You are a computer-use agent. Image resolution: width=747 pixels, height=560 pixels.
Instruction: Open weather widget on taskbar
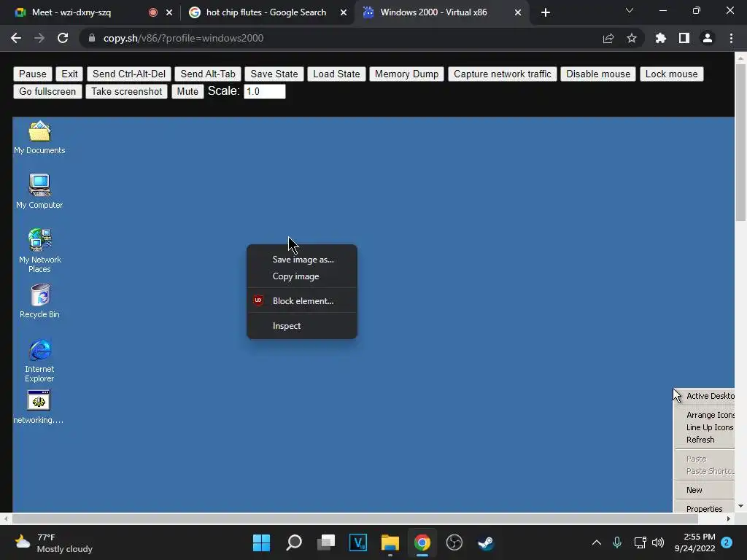53,542
